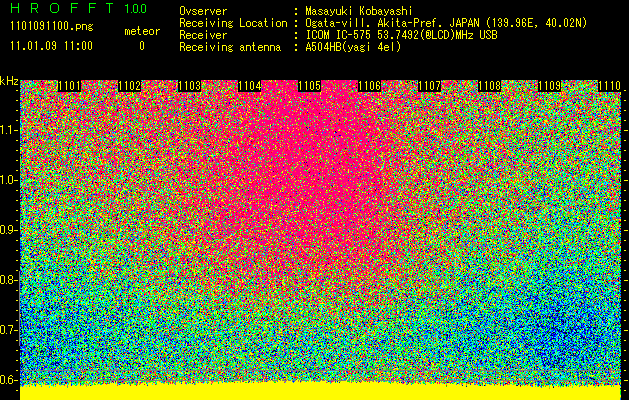Click the 1103 time marker label
The width and height of the screenshot is (629, 400).
click(x=189, y=86)
